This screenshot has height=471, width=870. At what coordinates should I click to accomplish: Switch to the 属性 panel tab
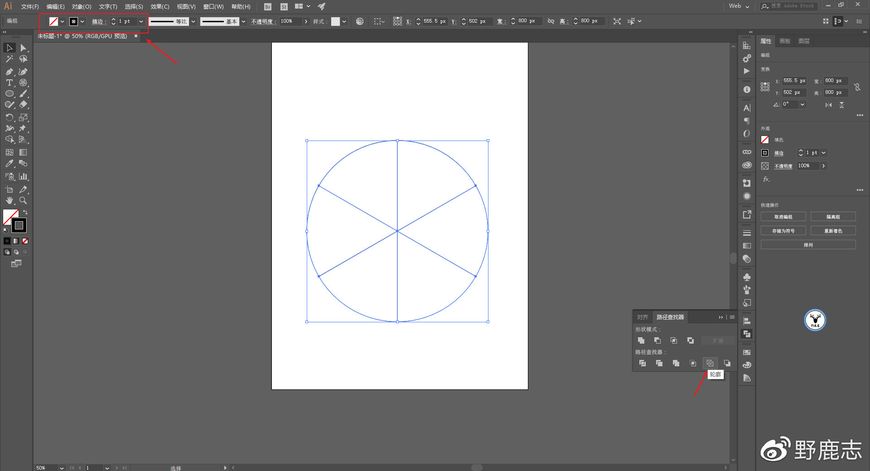point(766,41)
